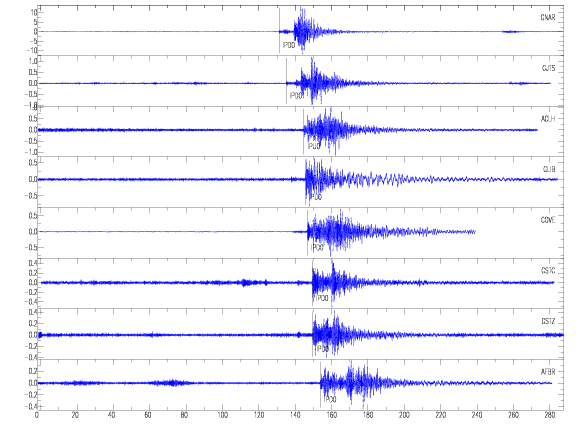This screenshot has height=440, width=580.
Task: Click the 140 tick on time axis
Action: 295,415
